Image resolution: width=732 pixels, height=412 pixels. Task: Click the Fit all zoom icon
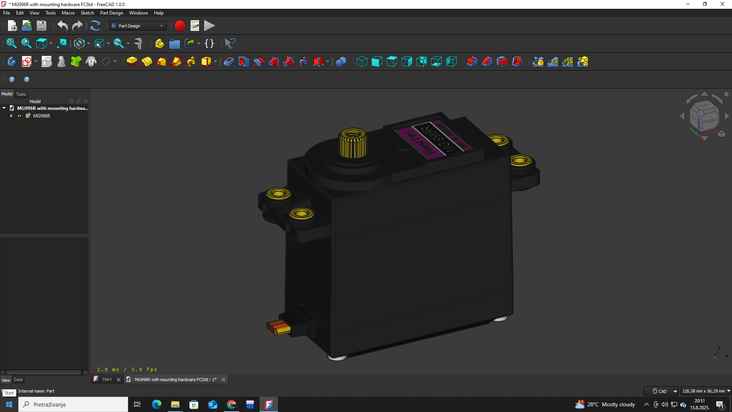(11, 44)
